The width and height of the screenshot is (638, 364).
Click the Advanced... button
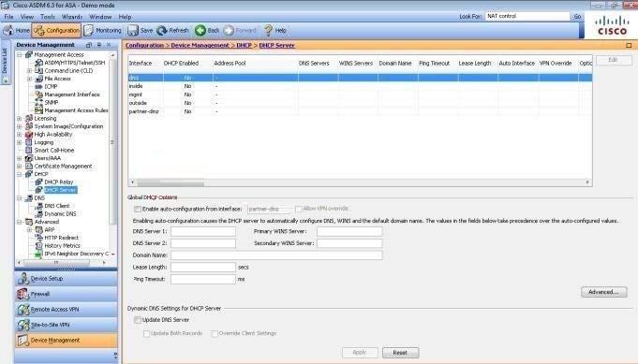(604, 292)
